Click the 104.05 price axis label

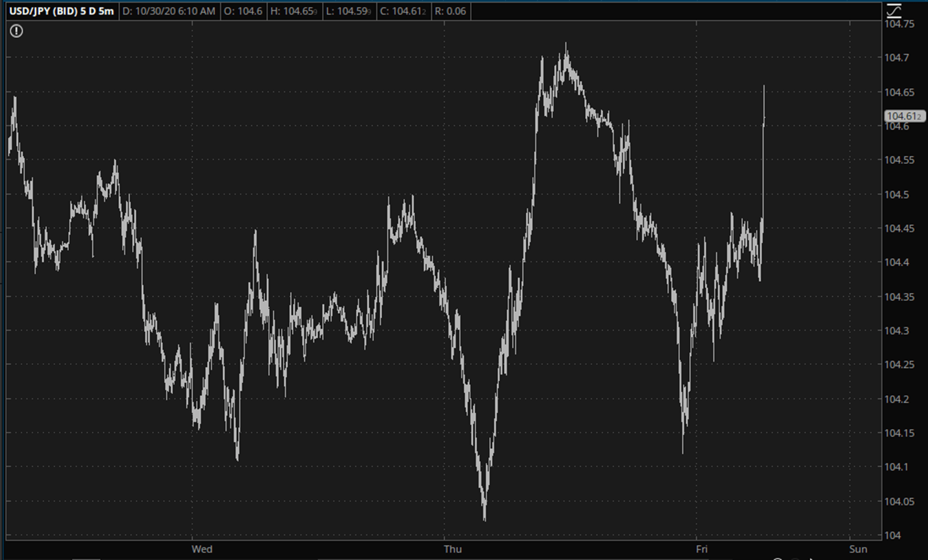click(899, 502)
